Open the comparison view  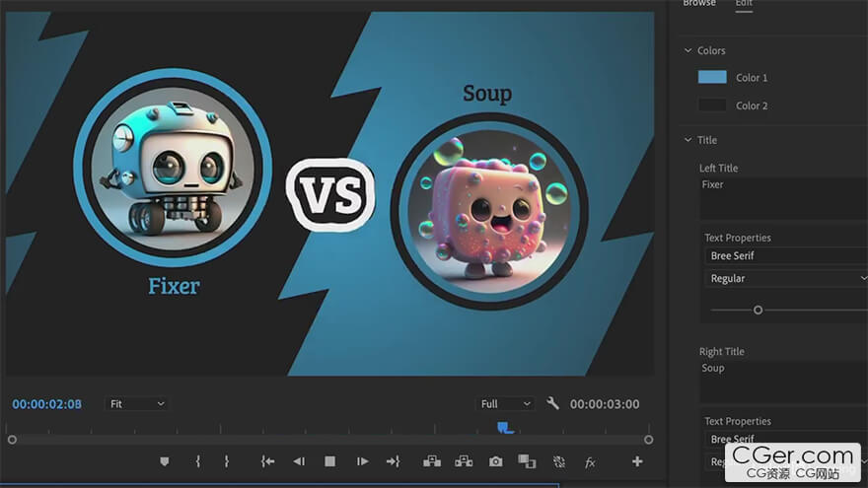(x=527, y=461)
